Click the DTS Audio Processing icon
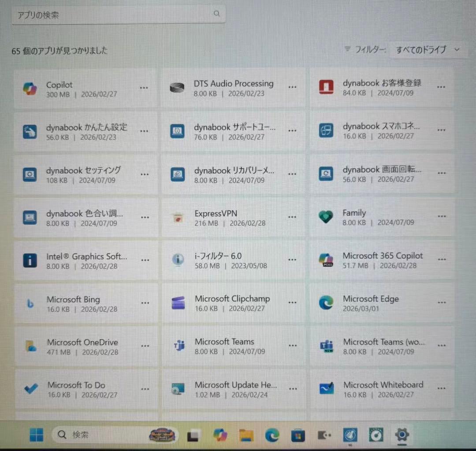This screenshot has width=476, height=451. (177, 88)
